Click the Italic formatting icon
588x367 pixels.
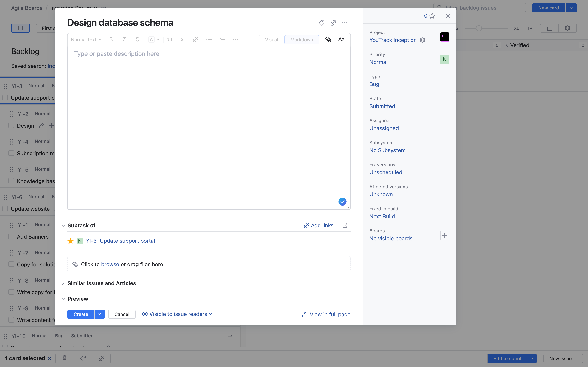pos(124,40)
